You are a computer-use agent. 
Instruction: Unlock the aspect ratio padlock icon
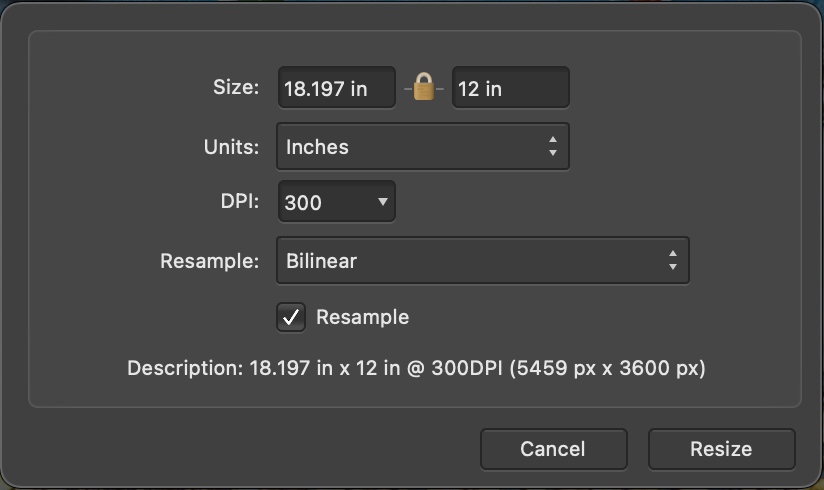[424, 87]
